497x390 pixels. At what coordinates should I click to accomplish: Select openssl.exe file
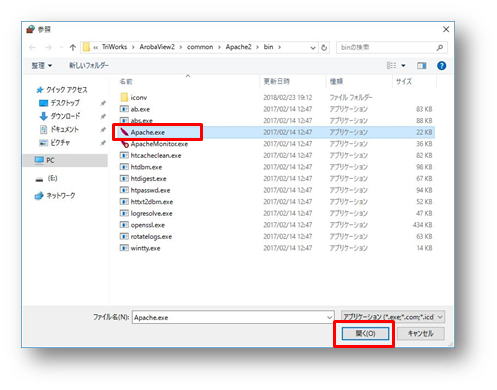(x=148, y=225)
